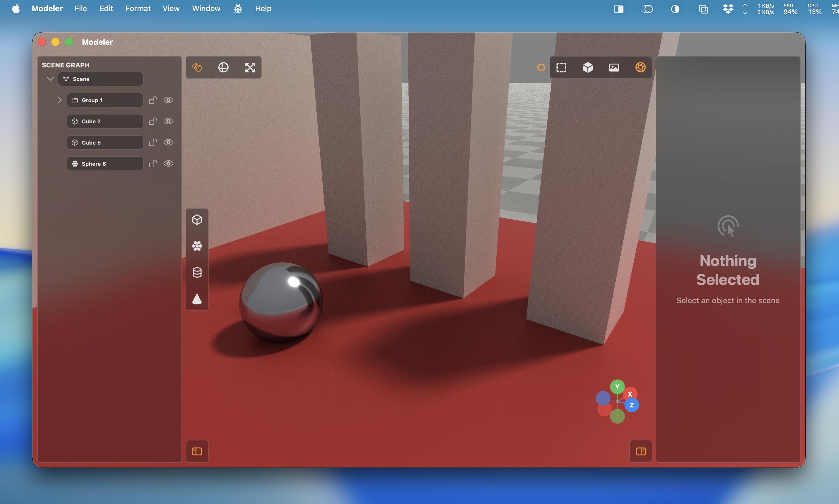The image size is (839, 504).
Task: Select Sphere 6 in the scene graph
Action: pos(105,163)
